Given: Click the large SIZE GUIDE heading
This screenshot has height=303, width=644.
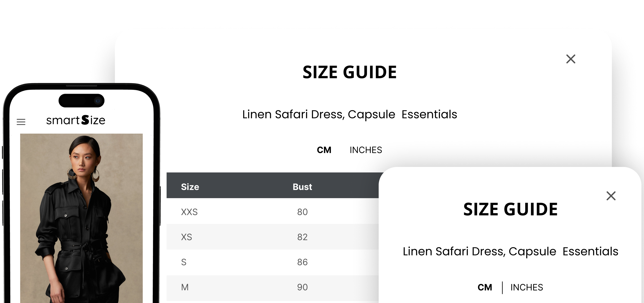Looking at the screenshot, I should [x=349, y=72].
